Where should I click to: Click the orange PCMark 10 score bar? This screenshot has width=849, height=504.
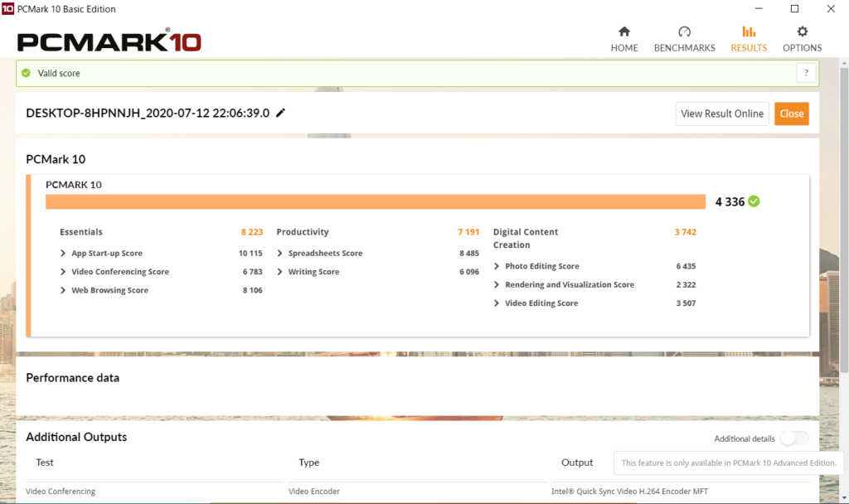[x=376, y=201]
